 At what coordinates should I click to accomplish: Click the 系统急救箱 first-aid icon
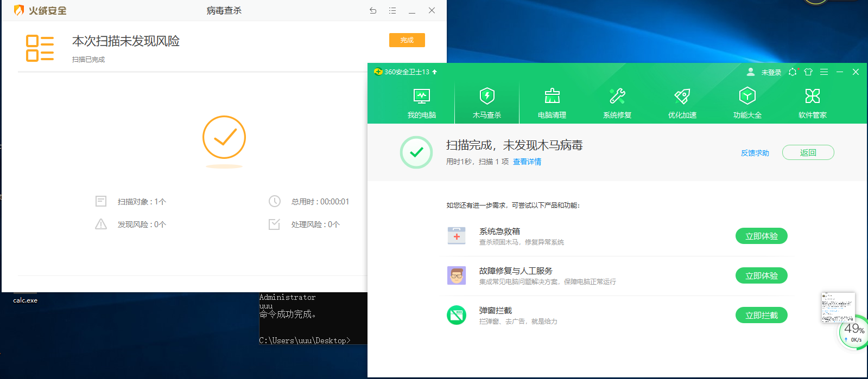coord(457,236)
